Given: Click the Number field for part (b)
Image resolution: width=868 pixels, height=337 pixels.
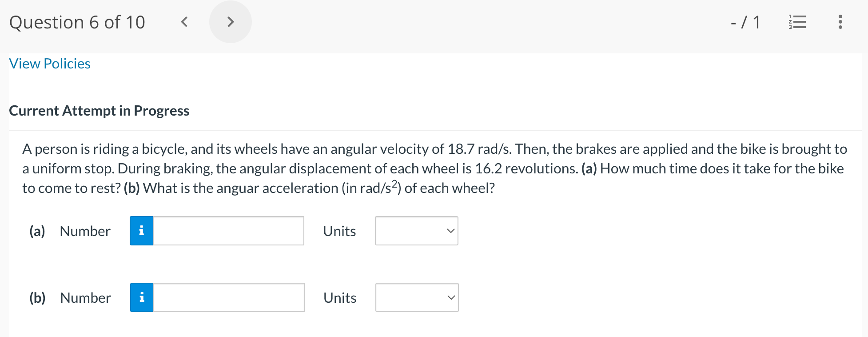Looking at the screenshot, I should (x=228, y=297).
